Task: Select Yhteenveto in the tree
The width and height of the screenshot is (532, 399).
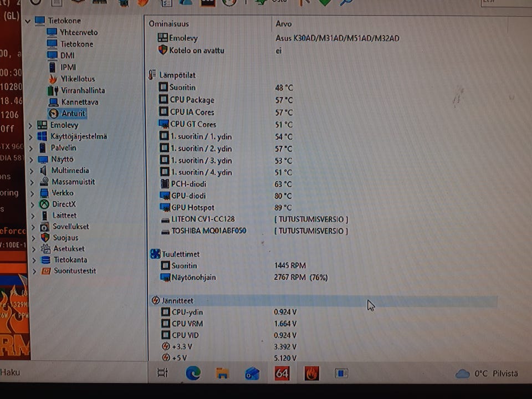Action: 79,32
